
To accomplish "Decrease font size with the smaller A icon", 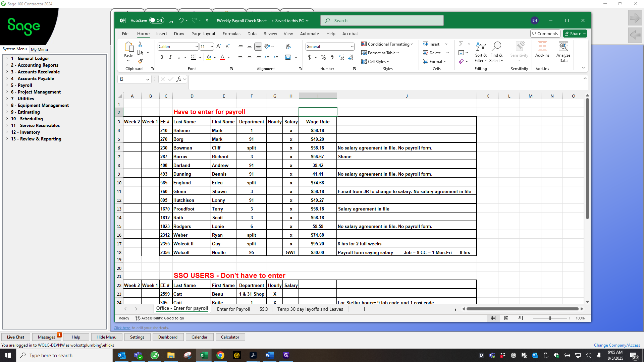I will pyautogui.click(x=227, y=47).
